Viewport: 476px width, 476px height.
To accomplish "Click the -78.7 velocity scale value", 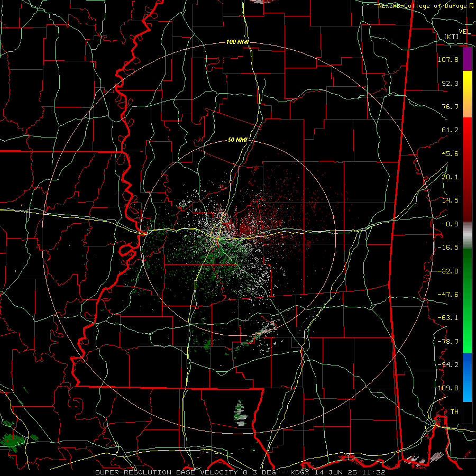I will click(x=448, y=342).
